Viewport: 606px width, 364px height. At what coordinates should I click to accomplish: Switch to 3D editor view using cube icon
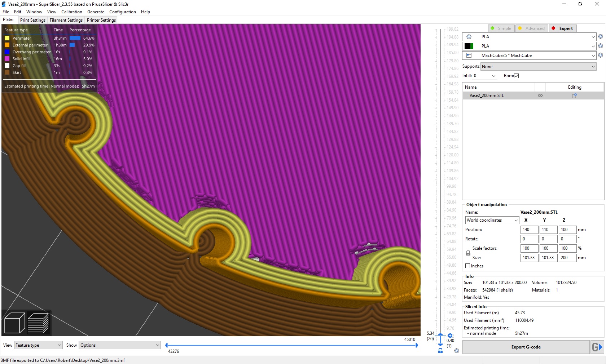pos(14,323)
